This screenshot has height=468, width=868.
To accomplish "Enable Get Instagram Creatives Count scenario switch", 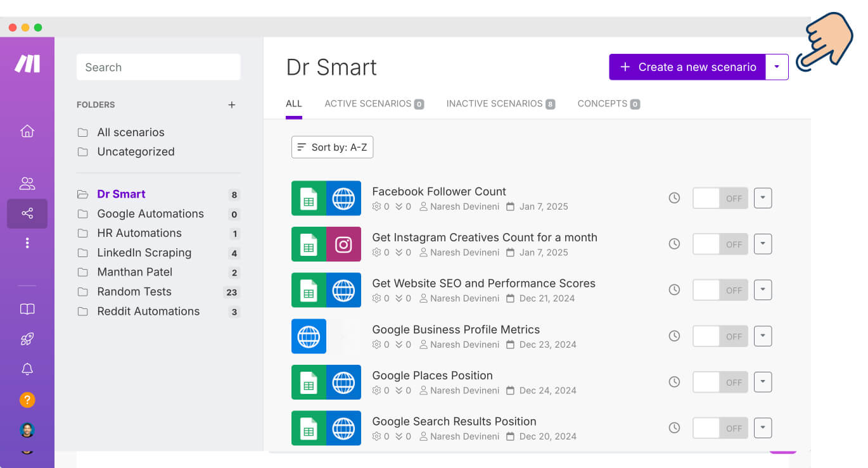I will (720, 244).
